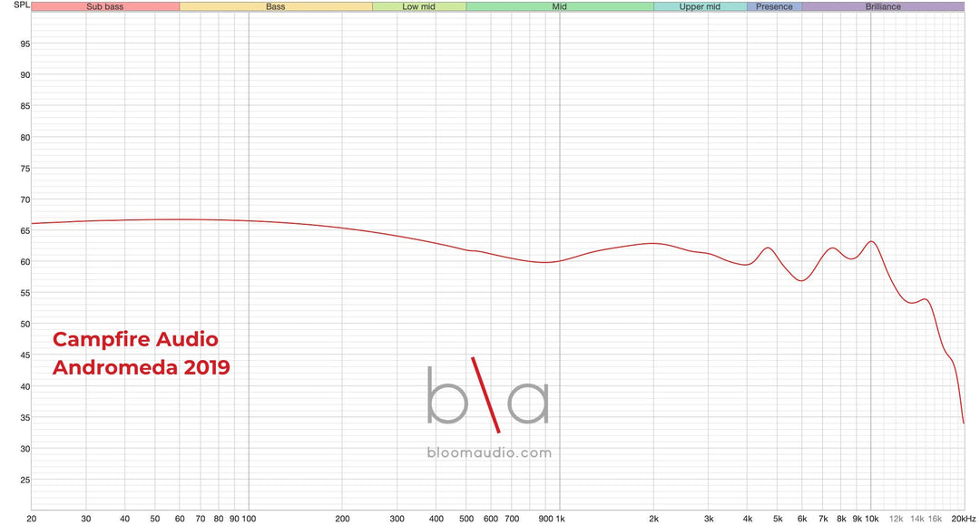Click the 70 value on SPL axis
This screenshot has width=980, height=525.
point(25,199)
